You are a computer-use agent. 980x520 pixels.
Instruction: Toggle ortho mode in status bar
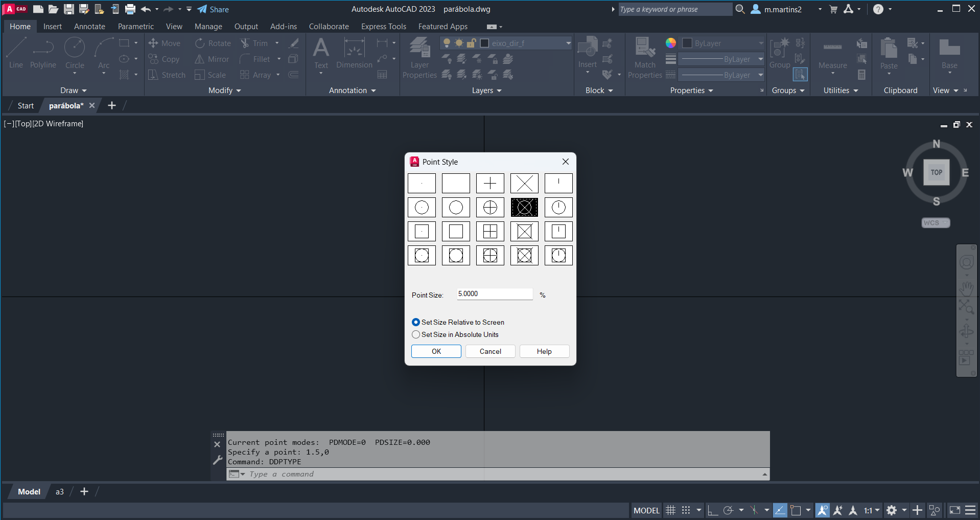pyautogui.click(x=713, y=510)
